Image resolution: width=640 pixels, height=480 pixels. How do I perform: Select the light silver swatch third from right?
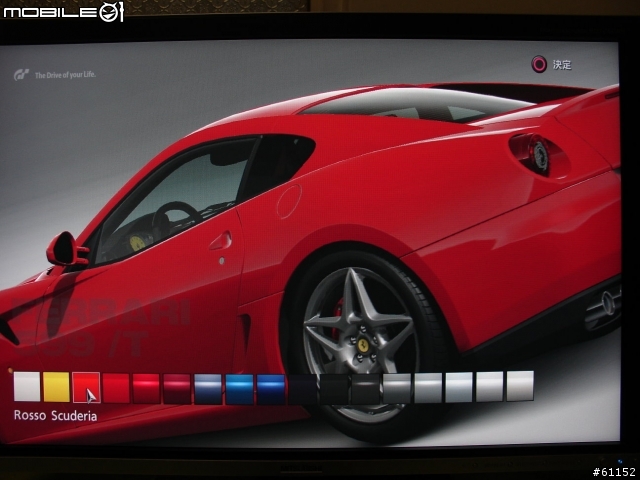click(x=459, y=387)
